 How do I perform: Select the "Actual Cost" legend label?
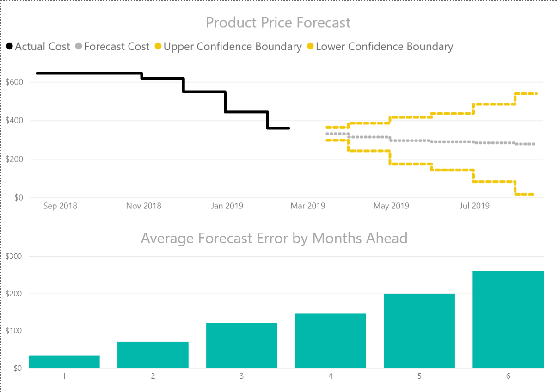tap(43, 47)
